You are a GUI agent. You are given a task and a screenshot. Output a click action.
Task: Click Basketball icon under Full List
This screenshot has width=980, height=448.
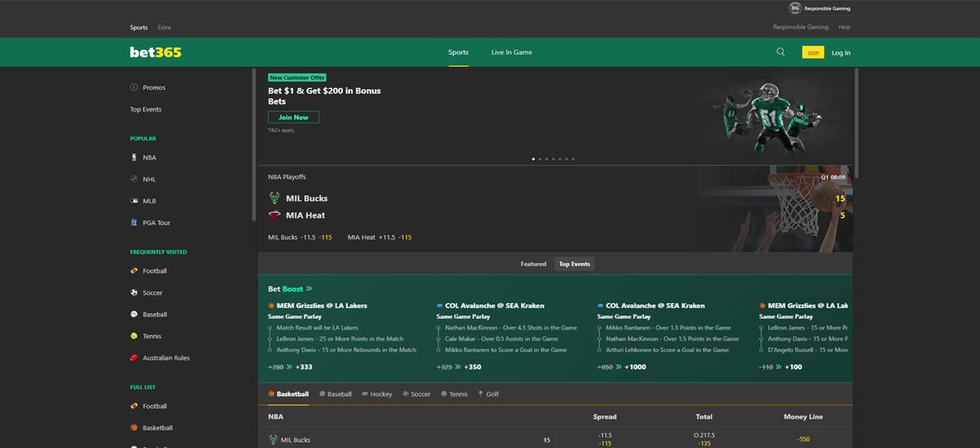click(x=134, y=427)
